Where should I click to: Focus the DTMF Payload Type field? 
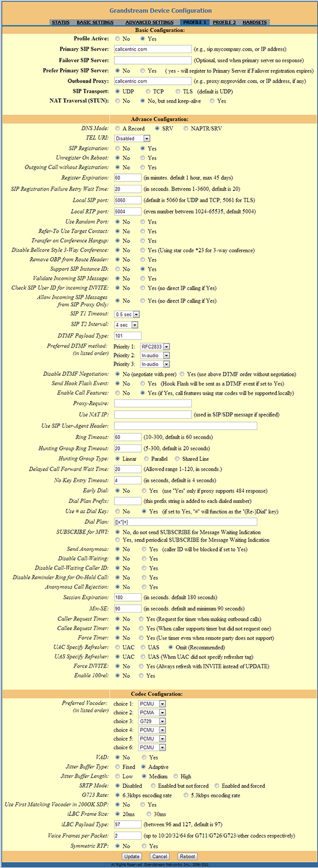128,336
